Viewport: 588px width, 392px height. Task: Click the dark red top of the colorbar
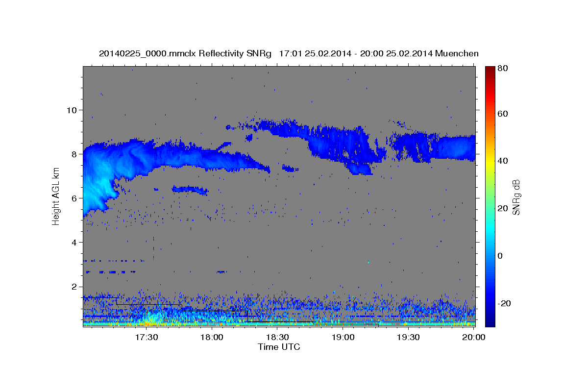point(490,70)
